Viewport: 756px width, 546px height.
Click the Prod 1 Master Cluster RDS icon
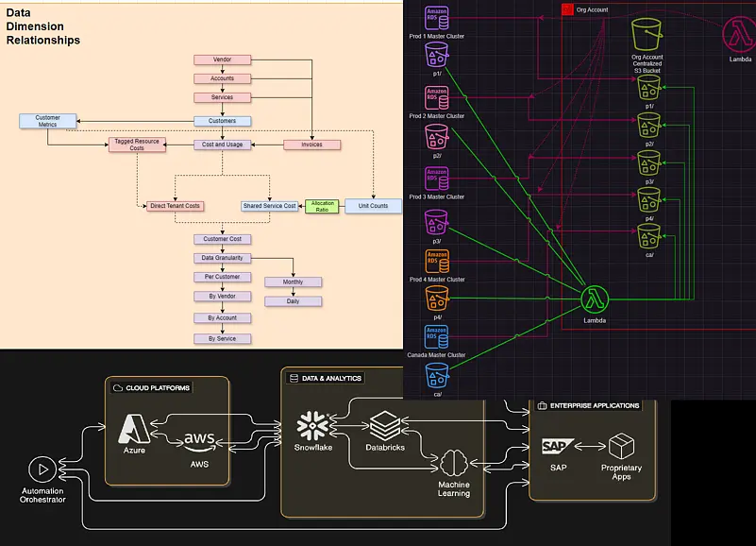coord(436,18)
